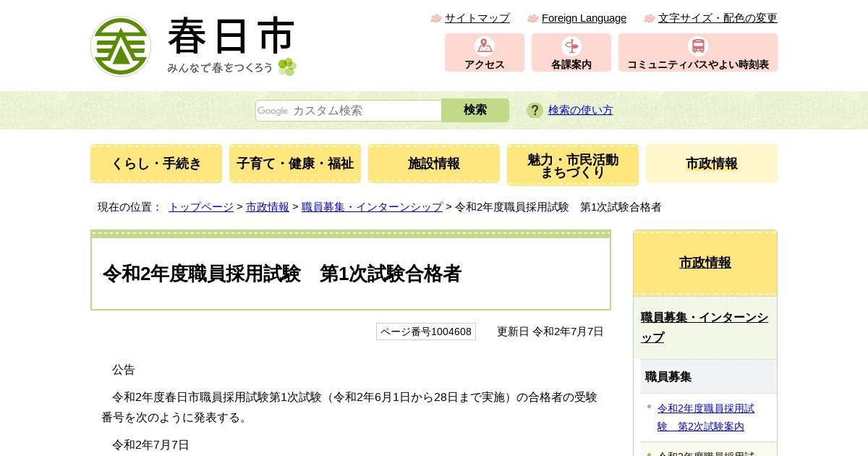Open the サイトマップ link
868x456 pixels.
(477, 18)
